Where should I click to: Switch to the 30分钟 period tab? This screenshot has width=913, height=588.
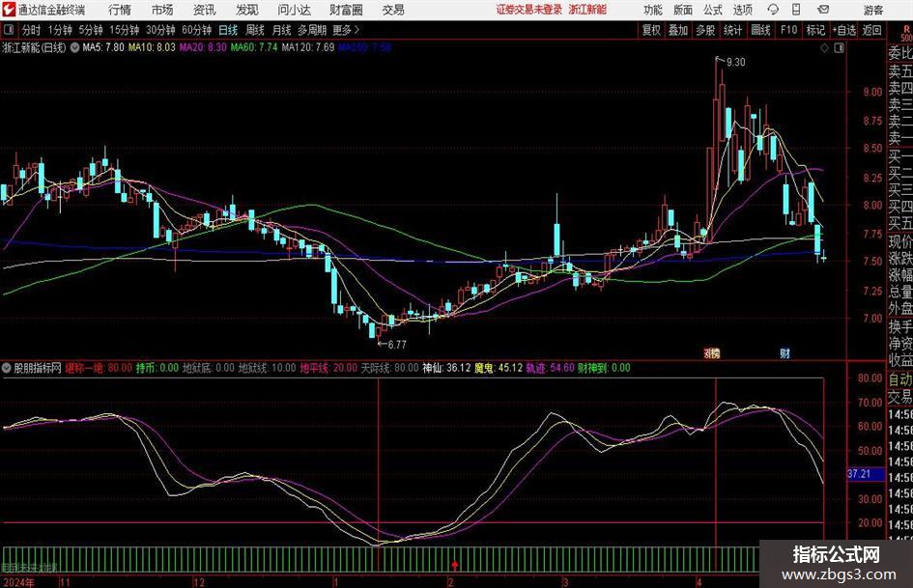[160, 30]
